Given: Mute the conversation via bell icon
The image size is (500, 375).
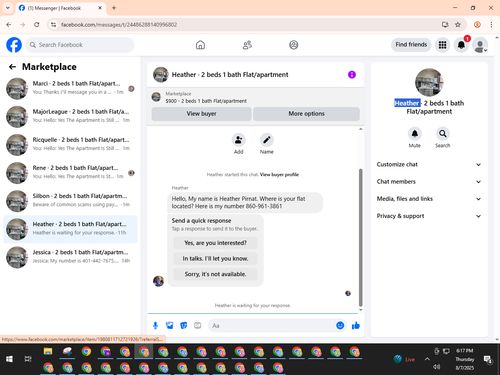Looking at the screenshot, I should tap(415, 134).
